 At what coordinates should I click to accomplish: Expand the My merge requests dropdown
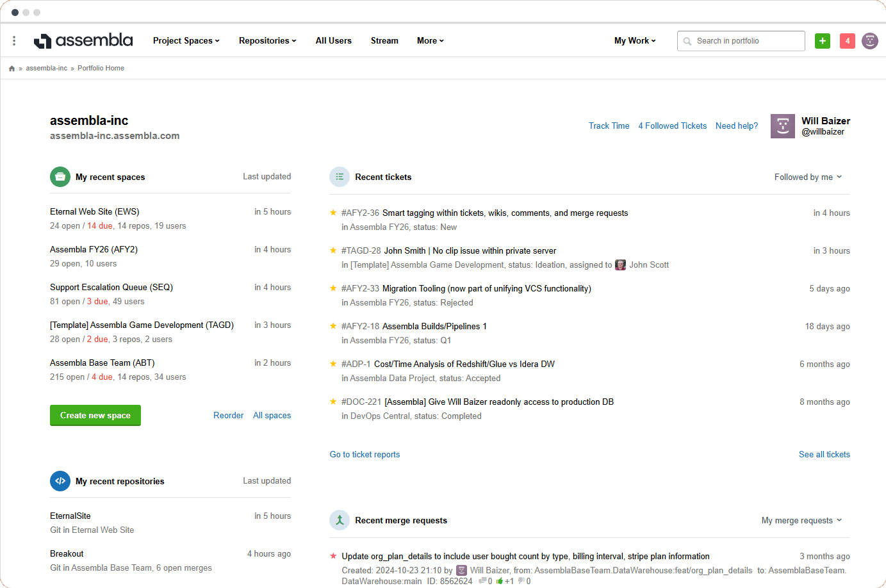(x=801, y=520)
